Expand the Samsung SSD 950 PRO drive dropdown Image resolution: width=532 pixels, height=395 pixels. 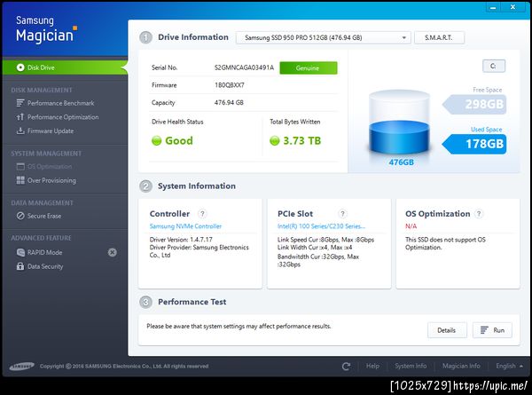324,37
